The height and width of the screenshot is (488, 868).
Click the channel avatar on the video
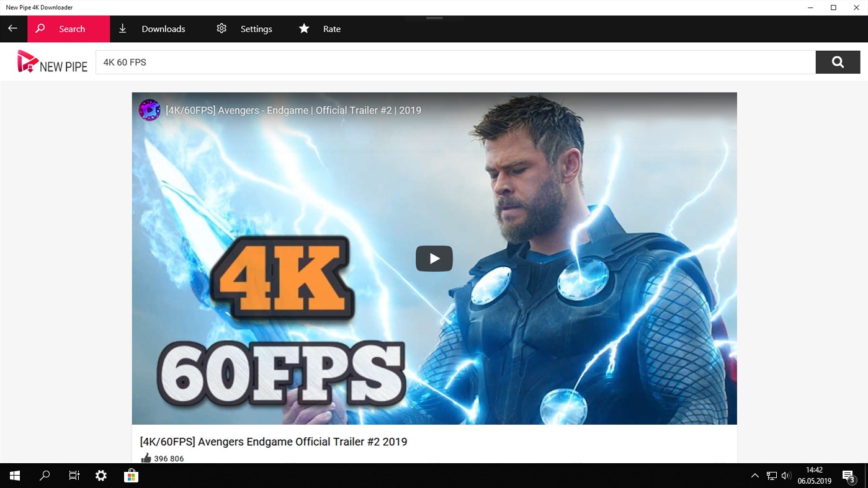point(150,110)
